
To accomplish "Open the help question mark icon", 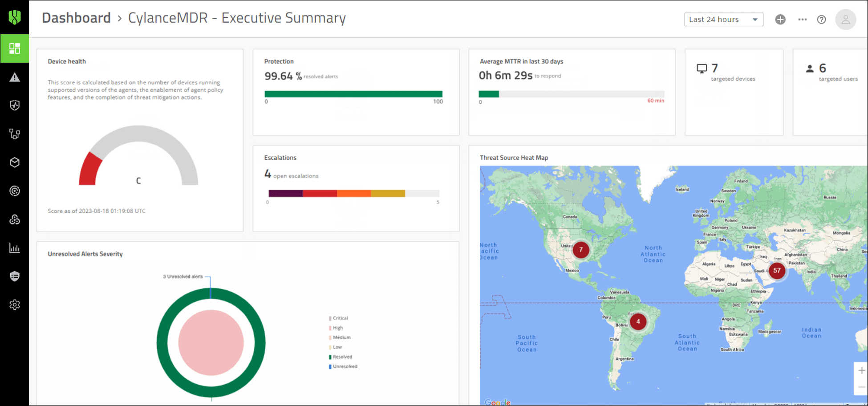I will [x=822, y=20].
